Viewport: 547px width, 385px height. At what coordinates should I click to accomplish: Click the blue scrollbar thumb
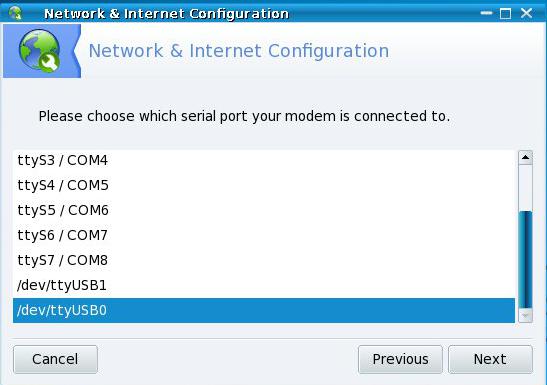click(525, 260)
